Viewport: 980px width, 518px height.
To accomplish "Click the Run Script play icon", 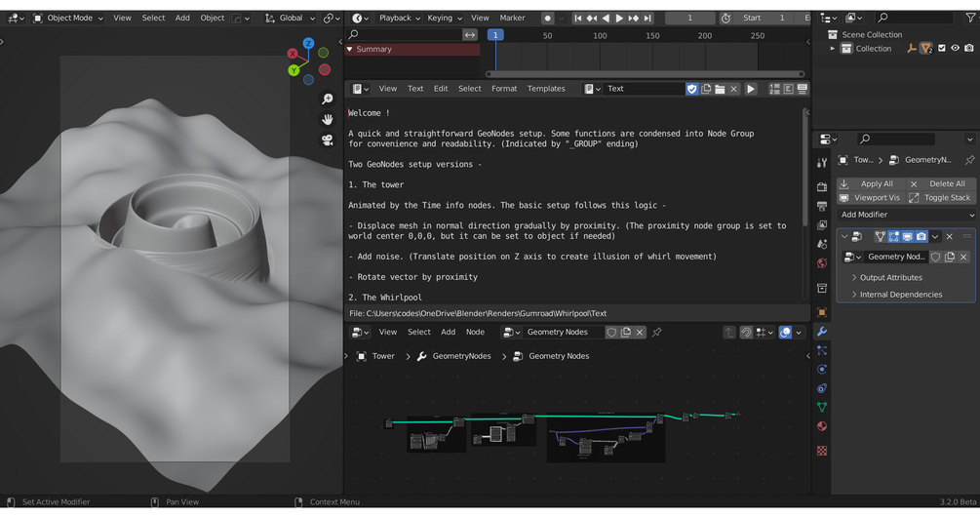I will (751, 89).
